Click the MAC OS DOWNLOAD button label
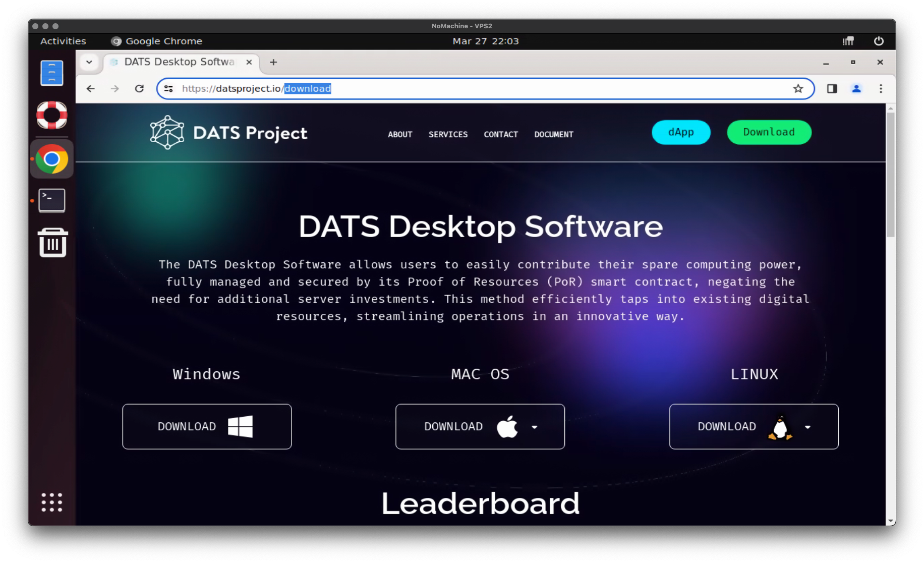924x563 pixels. 453,427
